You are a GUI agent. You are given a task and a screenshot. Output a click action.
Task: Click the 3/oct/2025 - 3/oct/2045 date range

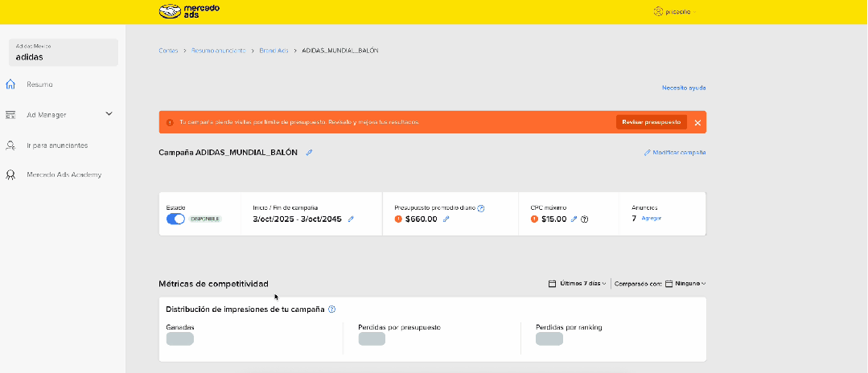(x=298, y=219)
